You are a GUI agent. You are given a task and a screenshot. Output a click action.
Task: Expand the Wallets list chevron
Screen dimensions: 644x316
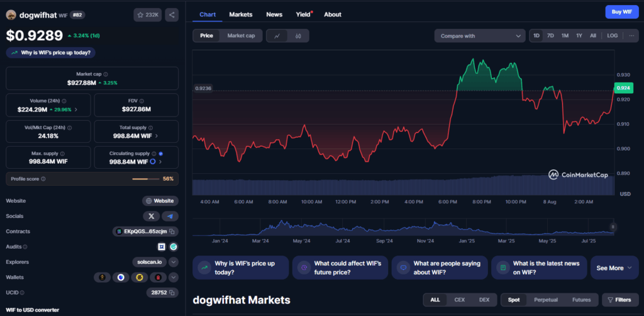click(174, 278)
